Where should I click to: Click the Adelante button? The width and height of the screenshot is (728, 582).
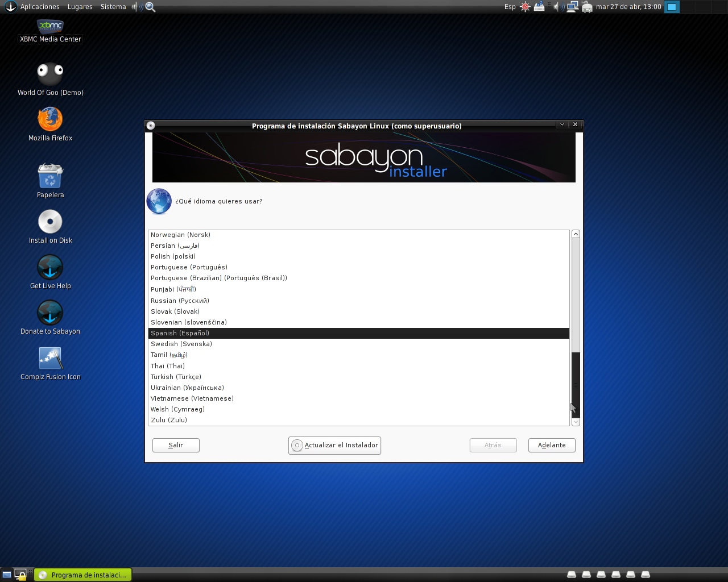point(552,445)
